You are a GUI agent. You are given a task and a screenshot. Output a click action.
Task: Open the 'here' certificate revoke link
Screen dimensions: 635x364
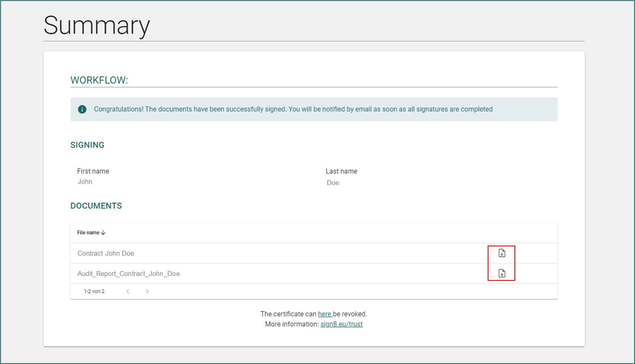coord(324,314)
